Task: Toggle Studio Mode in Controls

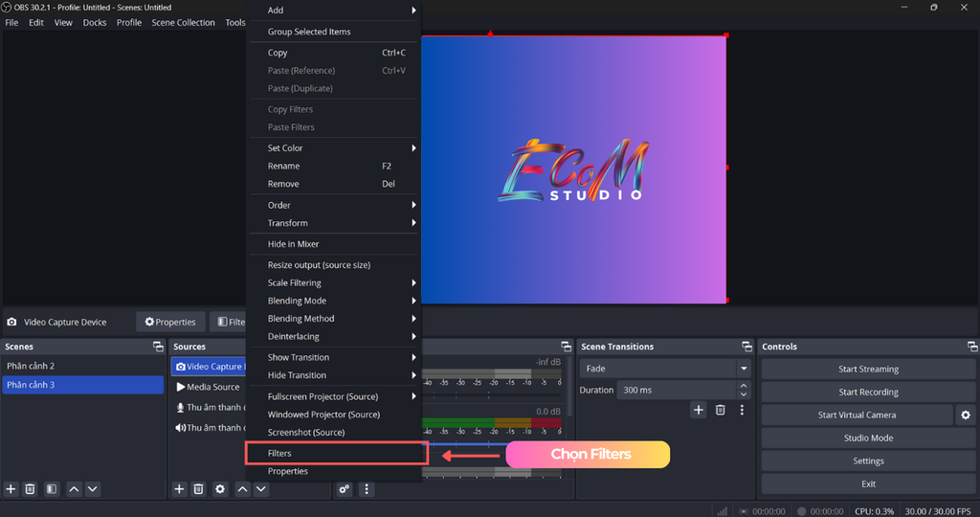Action: (x=868, y=438)
